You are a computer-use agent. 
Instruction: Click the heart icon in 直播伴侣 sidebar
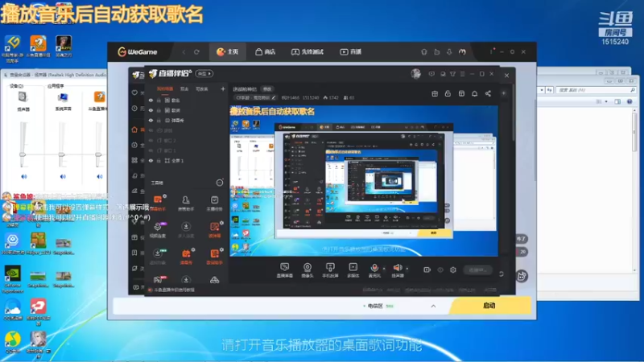coord(134,93)
